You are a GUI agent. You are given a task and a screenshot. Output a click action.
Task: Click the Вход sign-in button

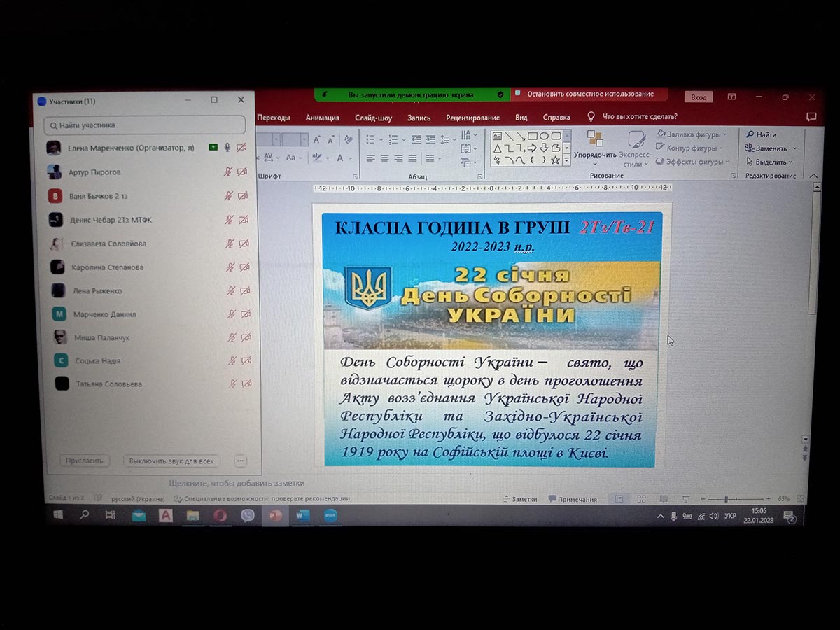(699, 97)
